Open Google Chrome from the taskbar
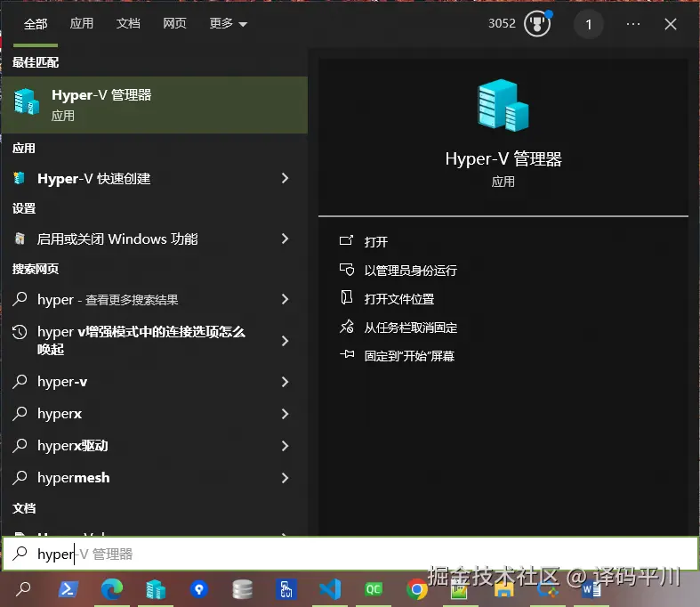The height and width of the screenshot is (607, 700). click(417, 589)
